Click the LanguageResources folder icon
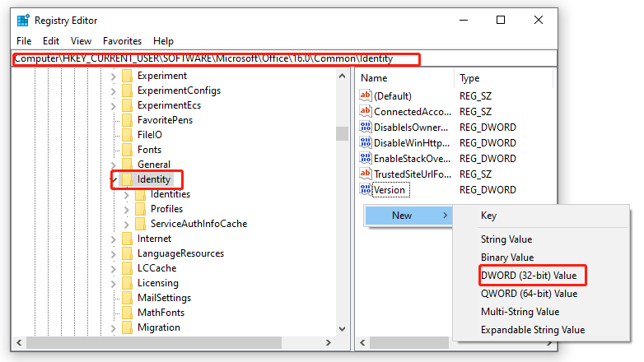The image size is (644, 362). (x=128, y=253)
